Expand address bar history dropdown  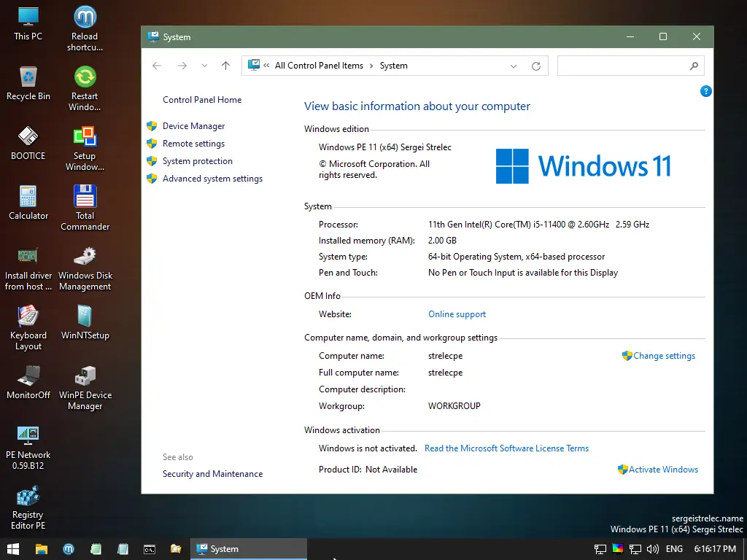click(513, 66)
